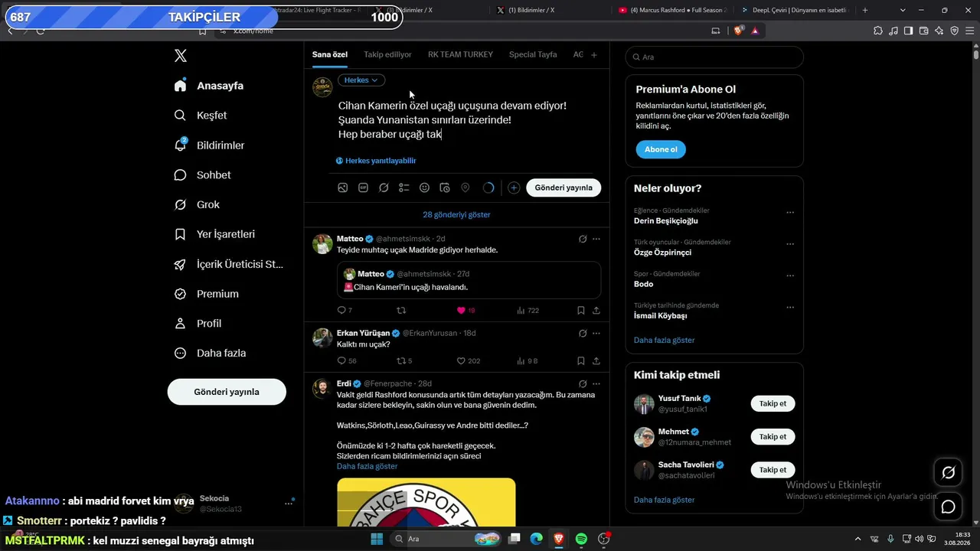This screenshot has height=551, width=980.
Task: Open Spotify from the taskbar
Action: point(581,539)
